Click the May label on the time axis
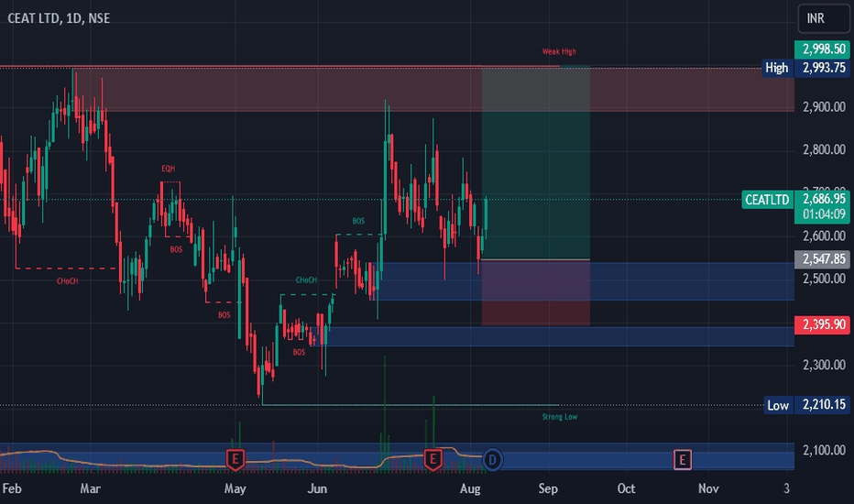The image size is (854, 504). click(x=235, y=488)
